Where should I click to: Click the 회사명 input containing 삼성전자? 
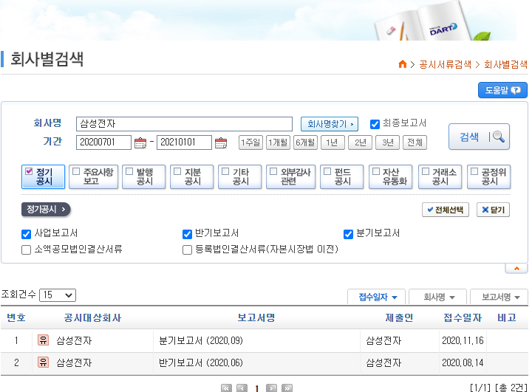(x=184, y=124)
